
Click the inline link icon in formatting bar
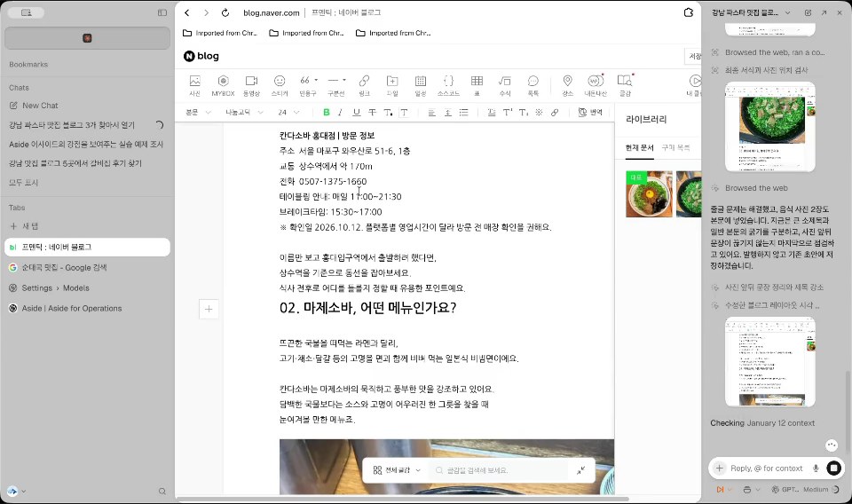point(555,113)
